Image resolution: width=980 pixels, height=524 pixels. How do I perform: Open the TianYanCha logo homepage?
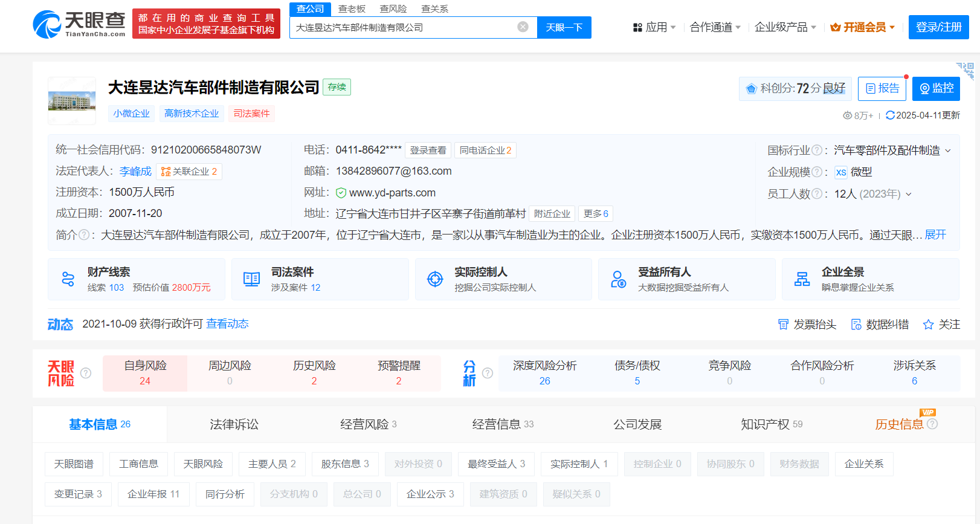pyautogui.click(x=79, y=24)
